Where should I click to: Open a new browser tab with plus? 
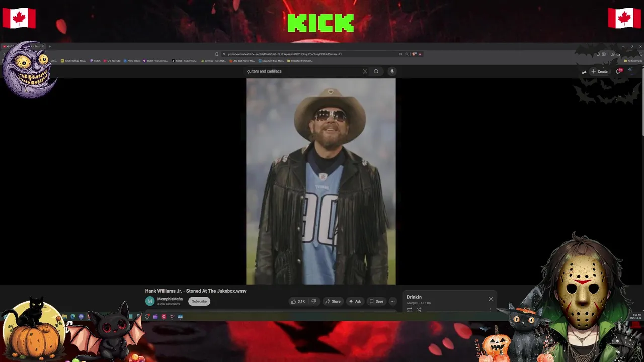click(50, 47)
